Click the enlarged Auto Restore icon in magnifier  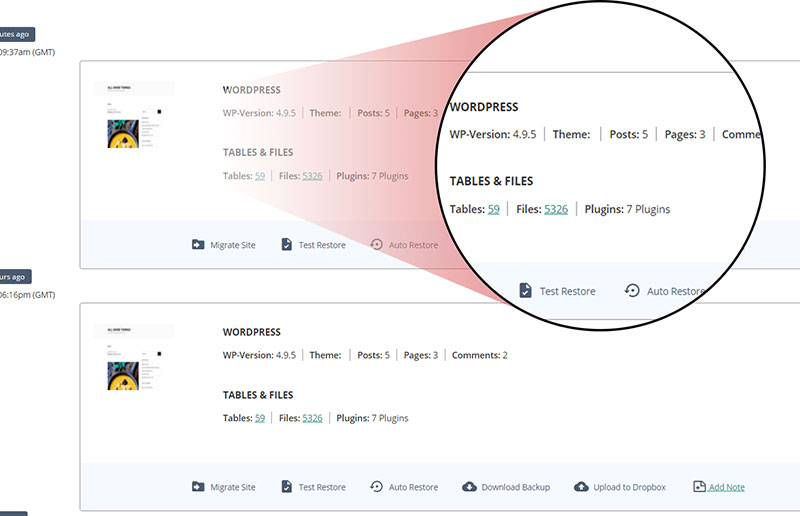coord(632,290)
